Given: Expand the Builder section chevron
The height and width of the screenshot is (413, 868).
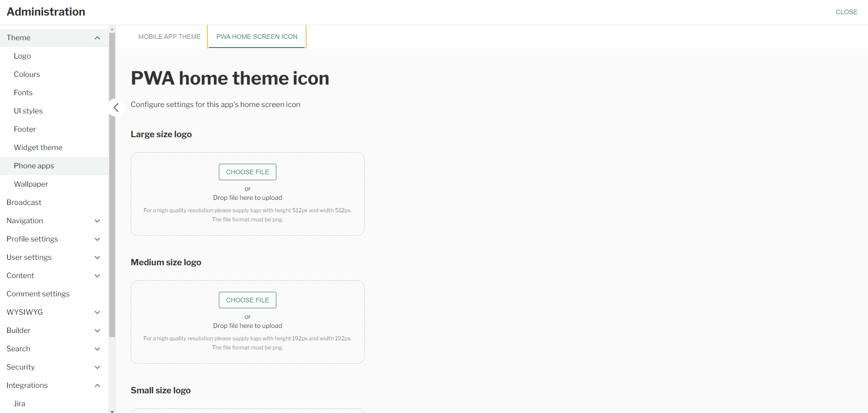Looking at the screenshot, I should point(97,331).
